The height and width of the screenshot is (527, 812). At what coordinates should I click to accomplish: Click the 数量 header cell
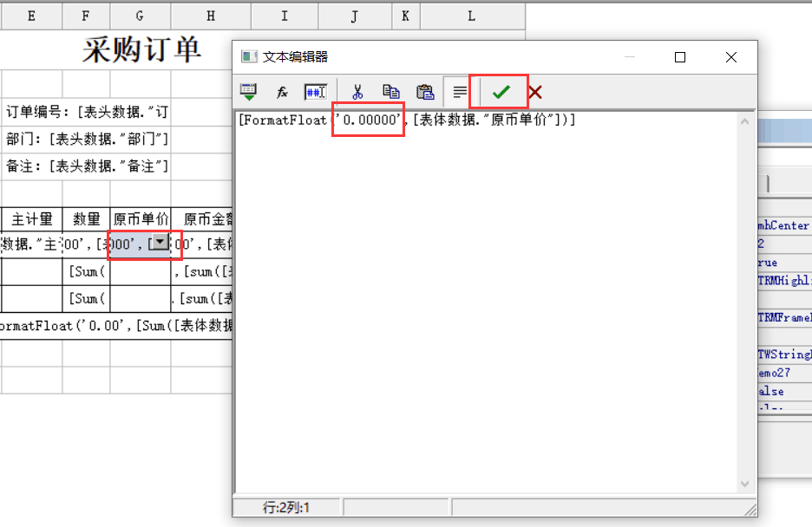click(86, 219)
